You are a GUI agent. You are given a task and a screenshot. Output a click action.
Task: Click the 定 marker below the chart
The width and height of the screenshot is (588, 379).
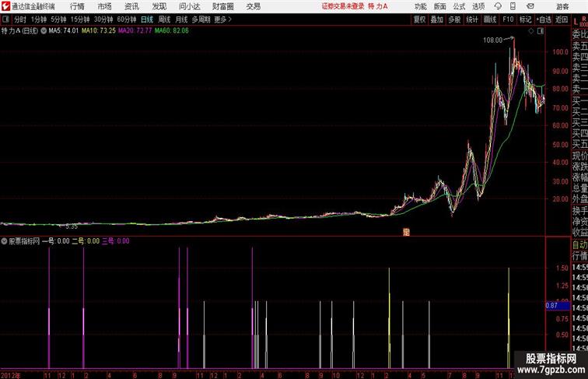pos(406,232)
